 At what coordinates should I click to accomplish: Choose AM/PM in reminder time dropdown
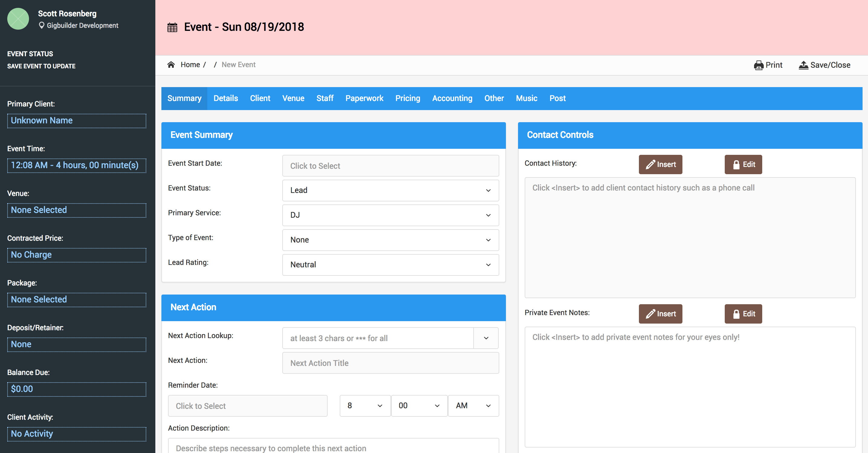(473, 406)
